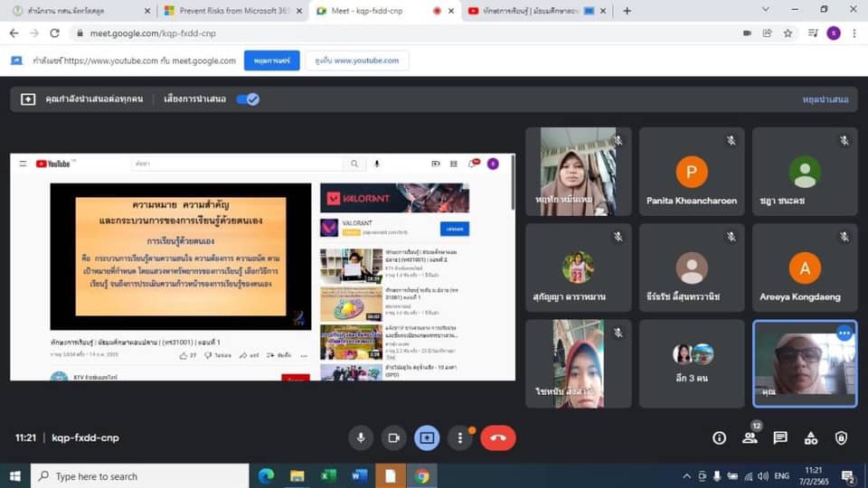Image resolution: width=868 pixels, height=488 pixels.
Task: Toggle the presentation audio switch
Action: tap(248, 99)
